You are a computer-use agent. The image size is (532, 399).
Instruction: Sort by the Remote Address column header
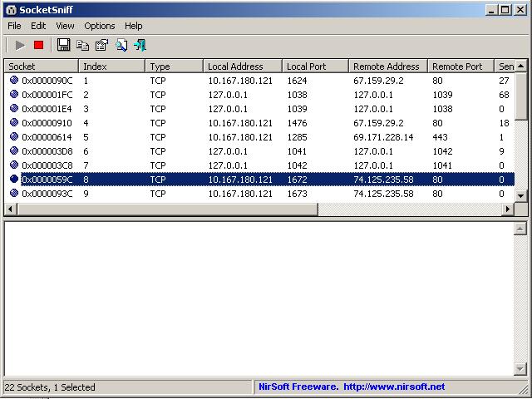388,66
